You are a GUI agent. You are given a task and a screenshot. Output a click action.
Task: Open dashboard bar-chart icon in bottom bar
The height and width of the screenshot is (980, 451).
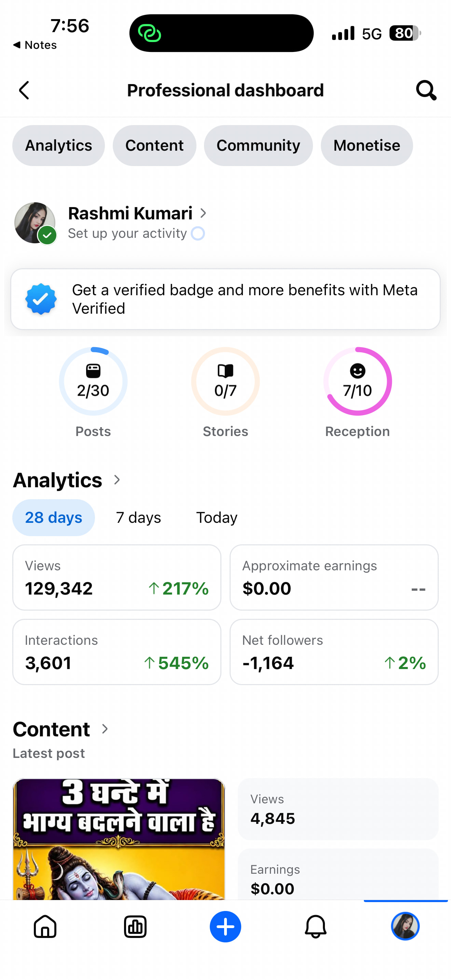coord(135,927)
